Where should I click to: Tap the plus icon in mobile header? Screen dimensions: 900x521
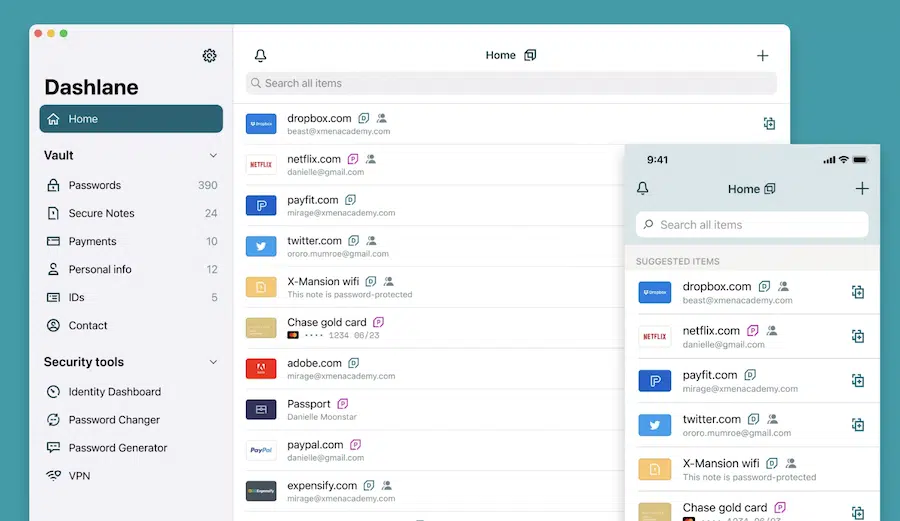[x=862, y=189]
